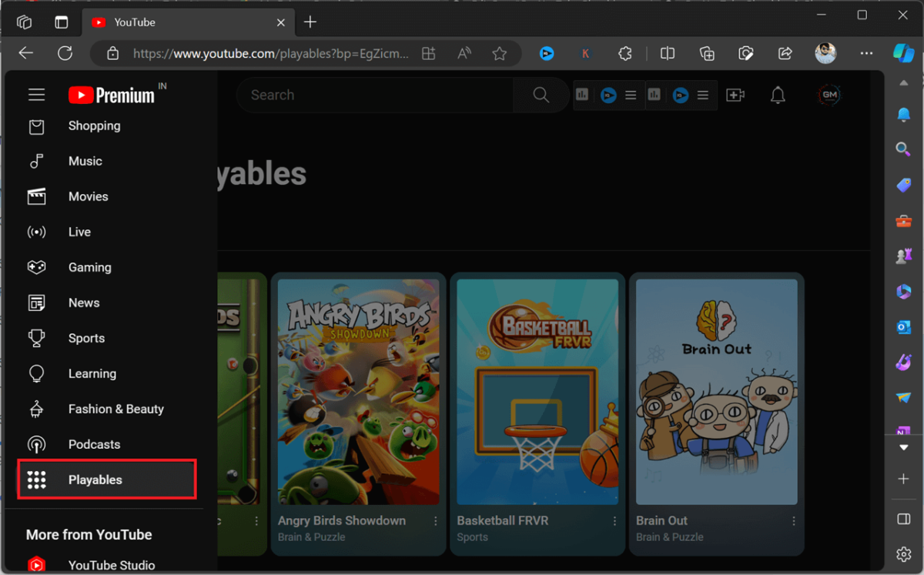Screen dimensions: 924x575
Task: Open the Create video camera icon
Action: click(x=735, y=95)
